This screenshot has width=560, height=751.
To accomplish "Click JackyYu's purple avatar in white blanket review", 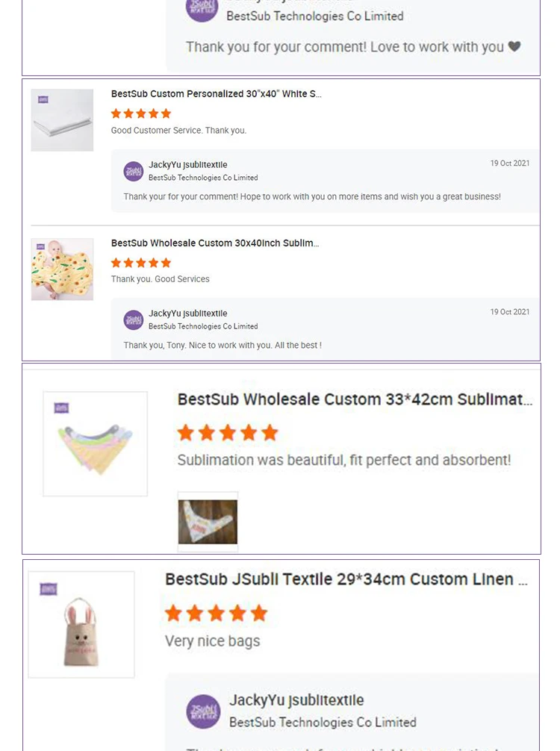I will (134, 171).
